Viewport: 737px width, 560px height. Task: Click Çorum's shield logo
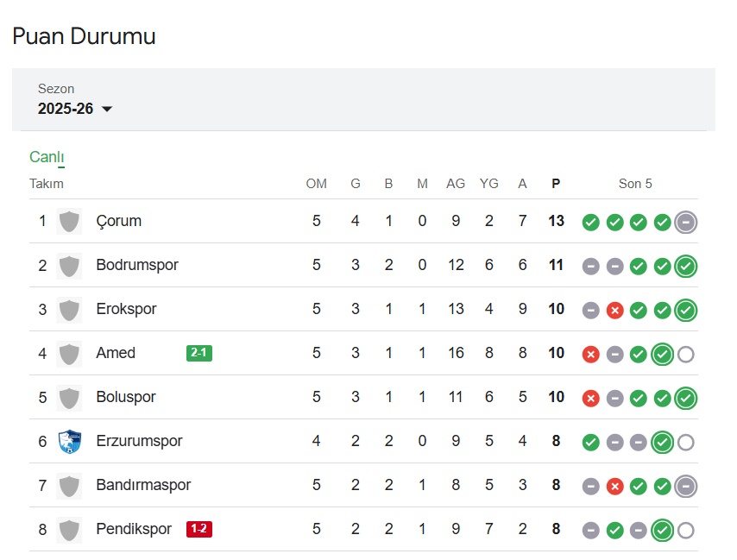[x=70, y=221]
